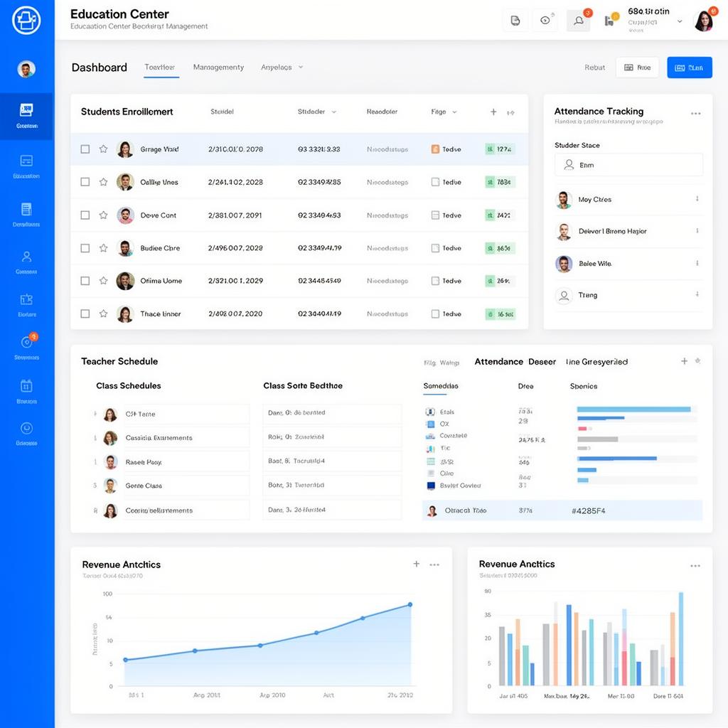
Task: Click the sort icon beside enrollment plus
Action: pyautogui.click(x=510, y=112)
